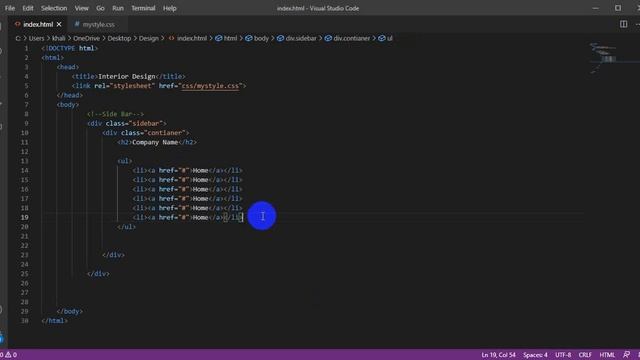Open the Selection menu
The height and width of the screenshot is (360, 640).
pos(54,8)
